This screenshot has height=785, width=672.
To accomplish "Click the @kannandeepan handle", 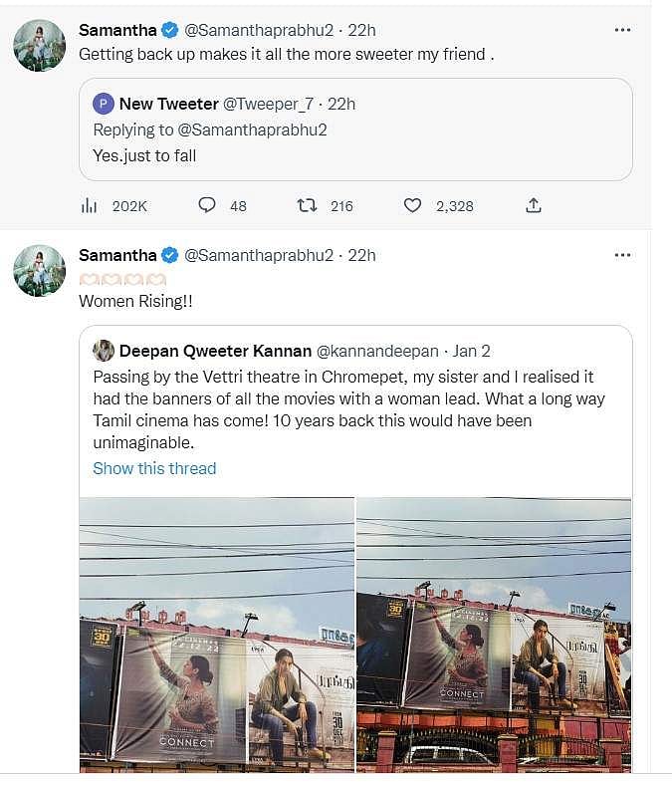I will coord(376,351).
